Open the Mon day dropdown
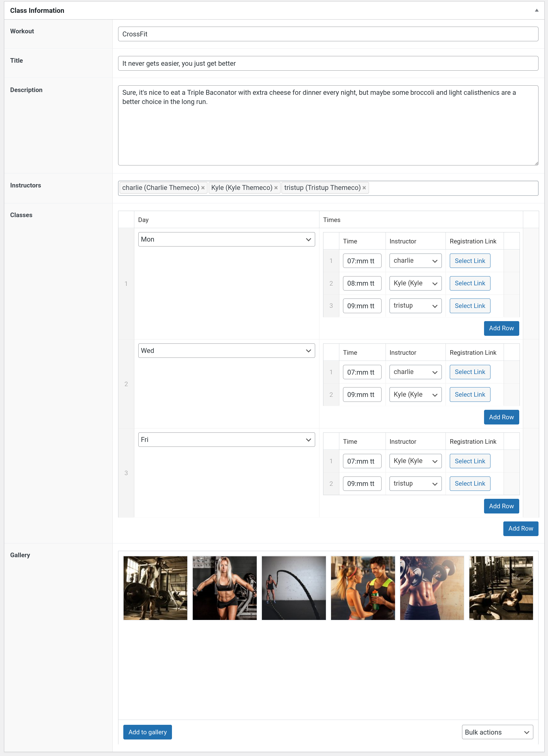The height and width of the screenshot is (756, 548). tap(226, 239)
